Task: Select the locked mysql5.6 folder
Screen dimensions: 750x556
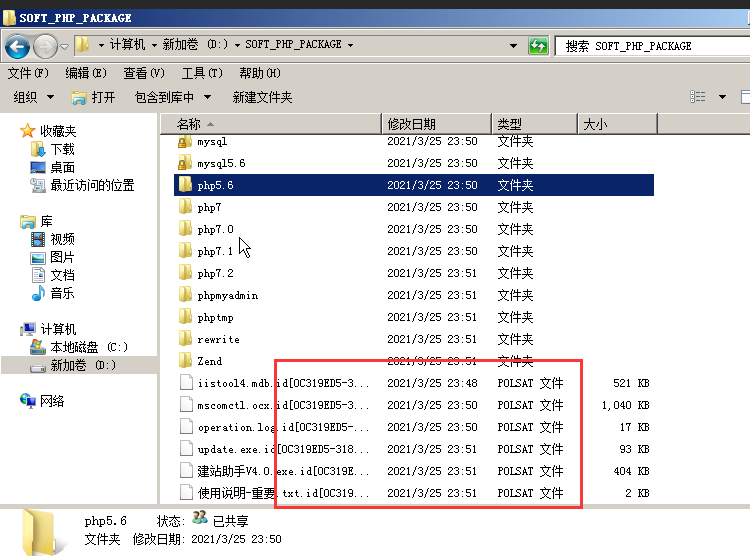Action: click(x=184, y=163)
